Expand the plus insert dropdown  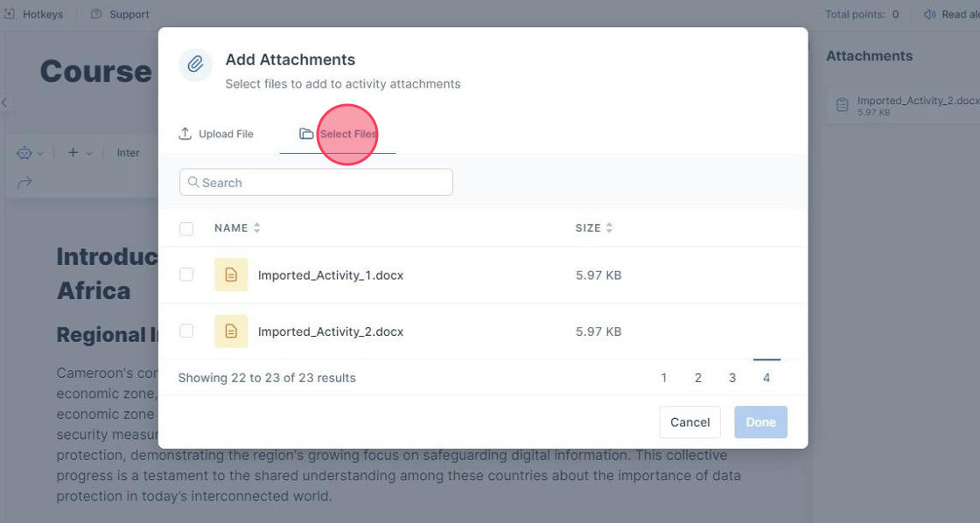[x=78, y=153]
